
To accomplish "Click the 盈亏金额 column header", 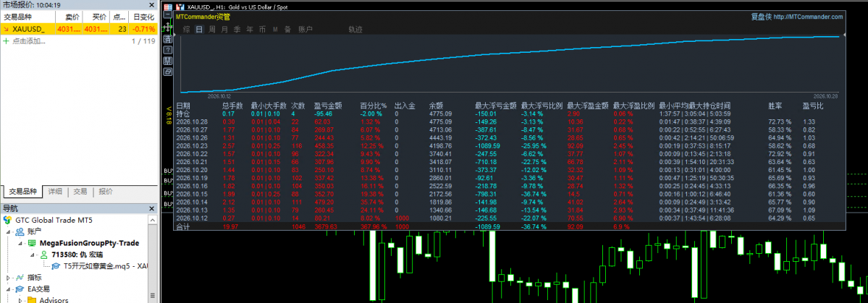I will (328, 105).
